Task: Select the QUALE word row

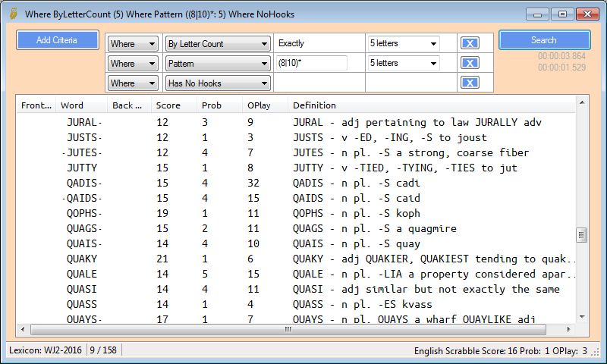Action: [296, 274]
